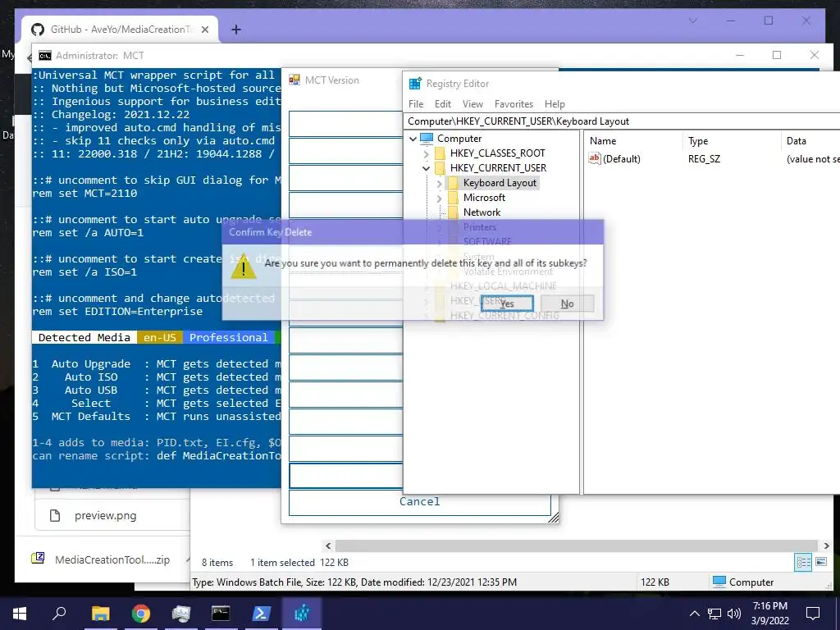Collapse HKEY_CURRENT_USER node
This screenshot has width=840, height=630.
[x=426, y=168]
